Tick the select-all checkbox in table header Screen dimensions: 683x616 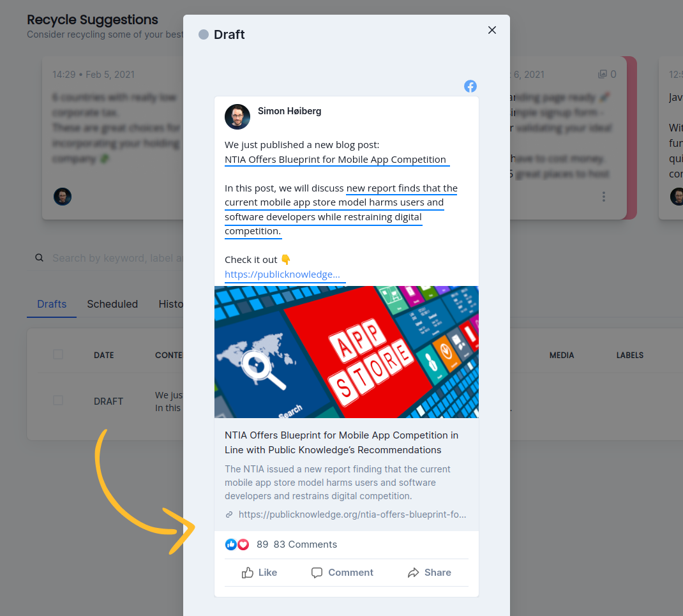(58, 355)
